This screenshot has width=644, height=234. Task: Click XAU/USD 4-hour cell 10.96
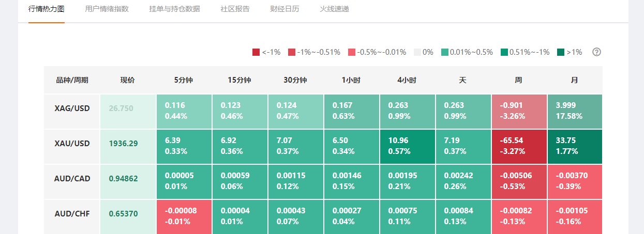pos(407,147)
